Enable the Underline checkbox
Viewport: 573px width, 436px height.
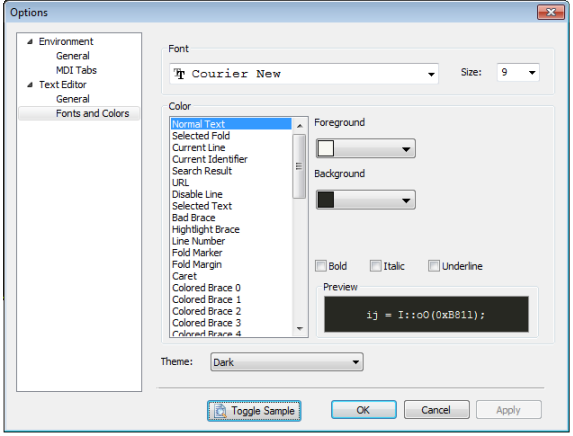434,266
